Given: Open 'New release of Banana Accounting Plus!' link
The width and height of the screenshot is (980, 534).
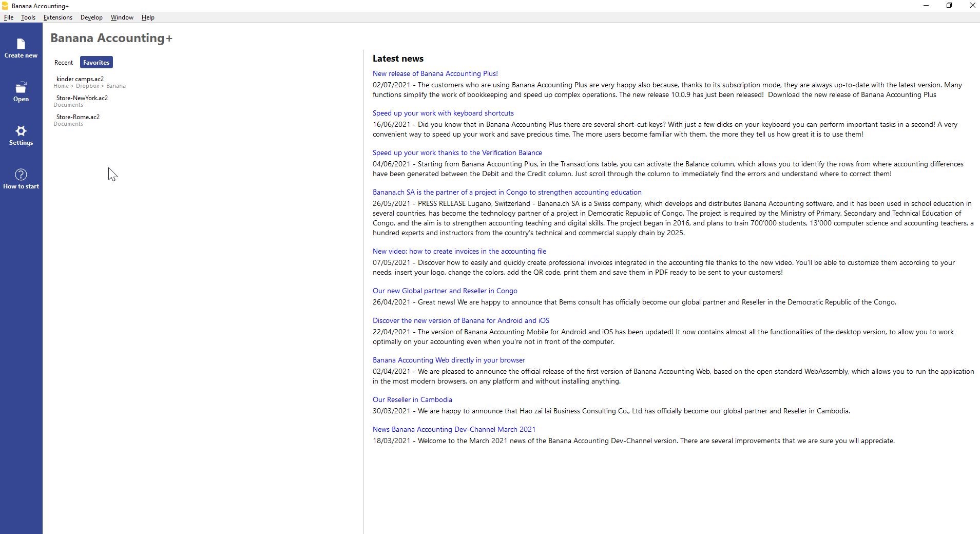Looking at the screenshot, I should (435, 74).
